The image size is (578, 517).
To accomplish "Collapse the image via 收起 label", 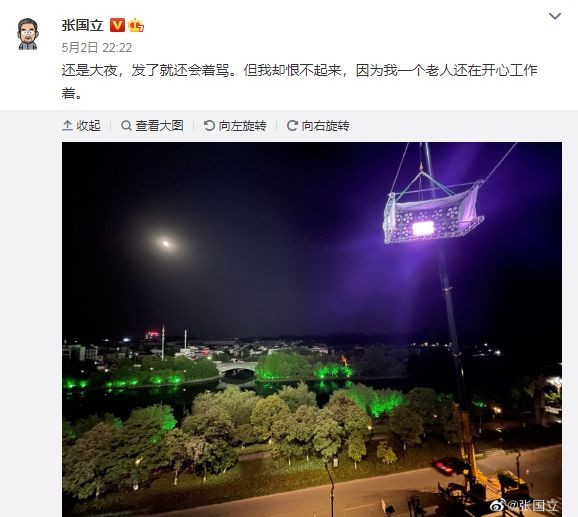I will pyautogui.click(x=88, y=126).
